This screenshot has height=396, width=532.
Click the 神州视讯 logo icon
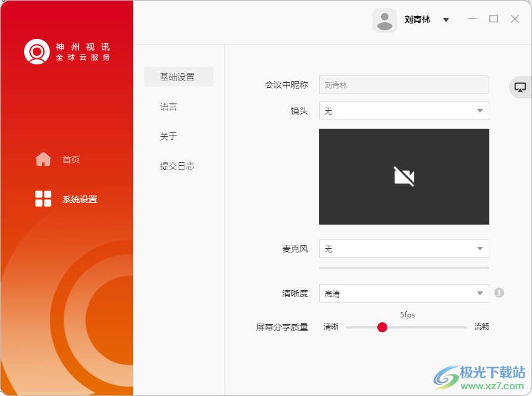pyautogui.click(x=36, y=51)
